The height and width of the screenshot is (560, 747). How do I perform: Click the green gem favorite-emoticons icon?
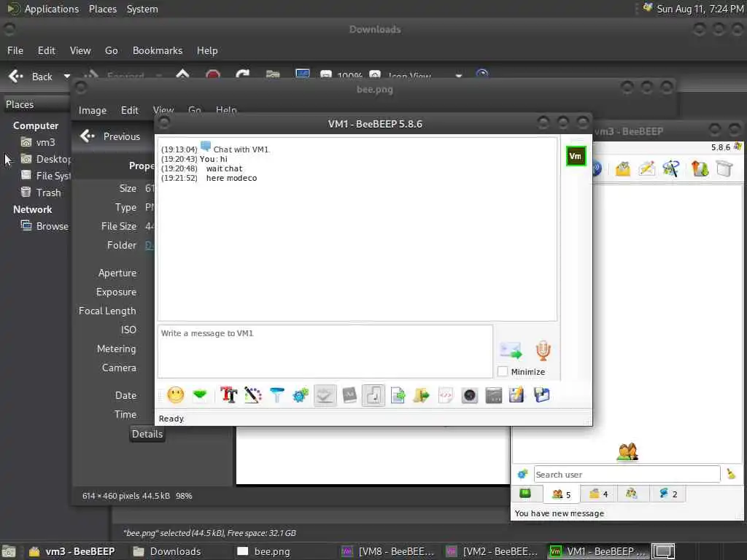tap(200, 394)
